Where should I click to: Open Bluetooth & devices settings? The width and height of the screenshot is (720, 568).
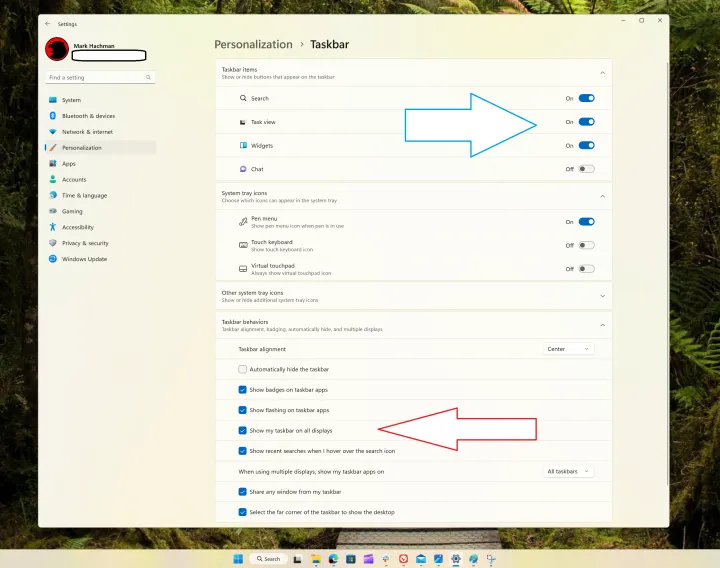(88, 116)
